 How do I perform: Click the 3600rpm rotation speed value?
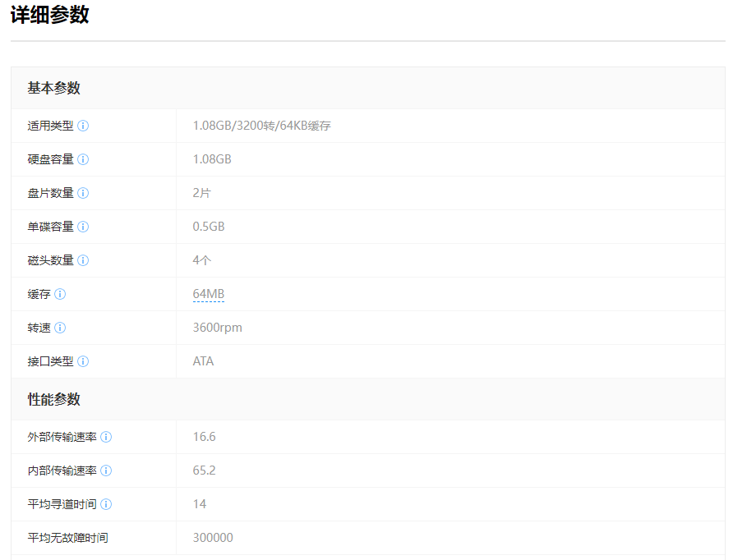pos(217,328)
